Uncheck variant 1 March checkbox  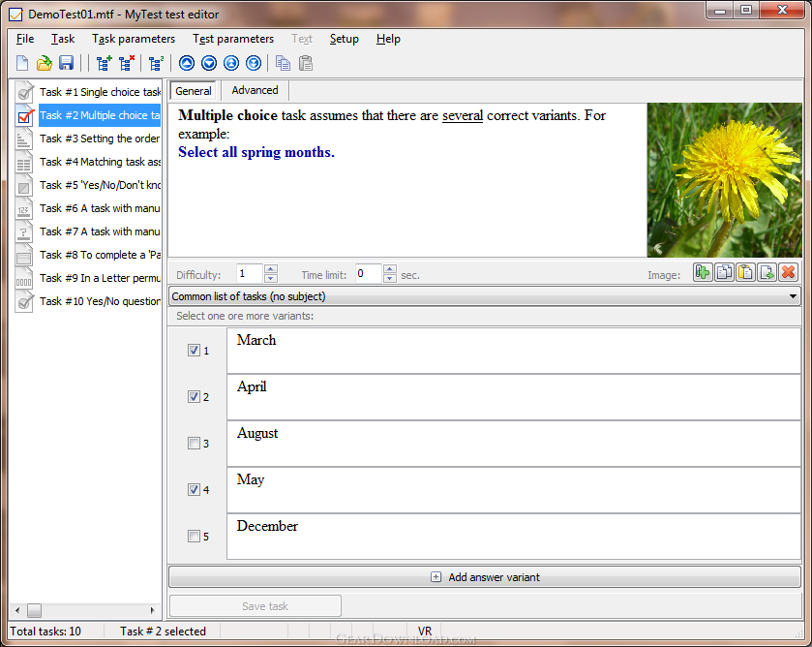[x=194, y=351]
